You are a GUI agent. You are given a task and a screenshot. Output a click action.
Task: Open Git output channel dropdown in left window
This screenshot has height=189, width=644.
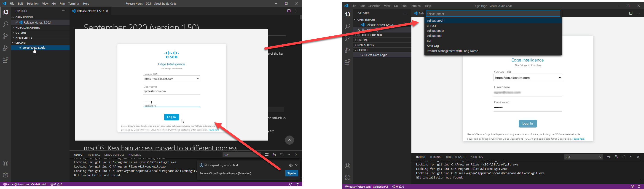click(x=242, y=155)
